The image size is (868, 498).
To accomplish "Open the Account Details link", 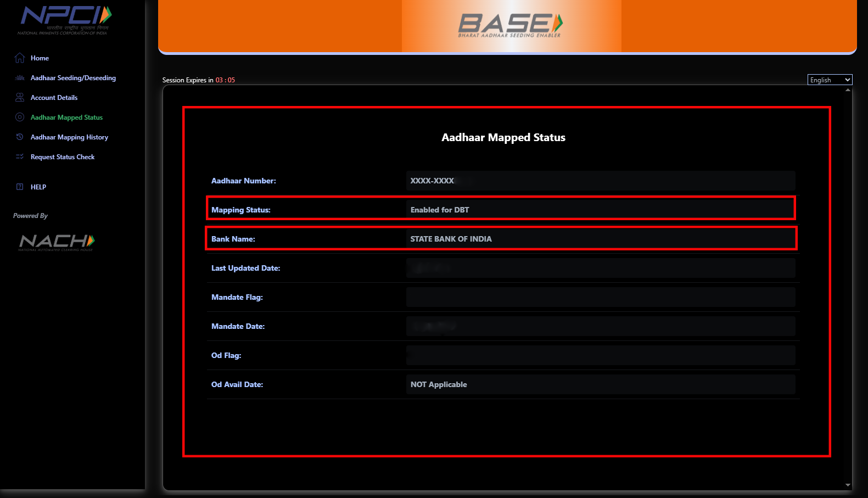I will 54,98.
